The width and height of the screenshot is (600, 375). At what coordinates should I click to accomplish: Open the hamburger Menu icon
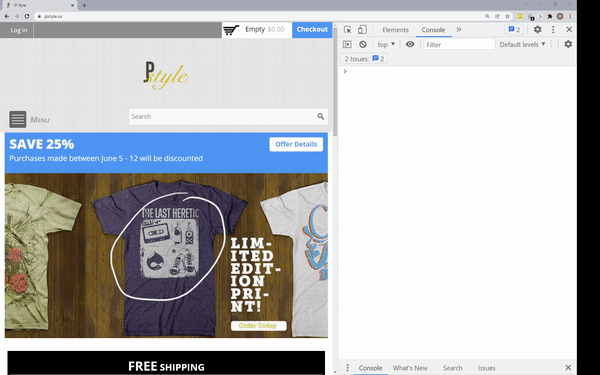pos(18,119)
